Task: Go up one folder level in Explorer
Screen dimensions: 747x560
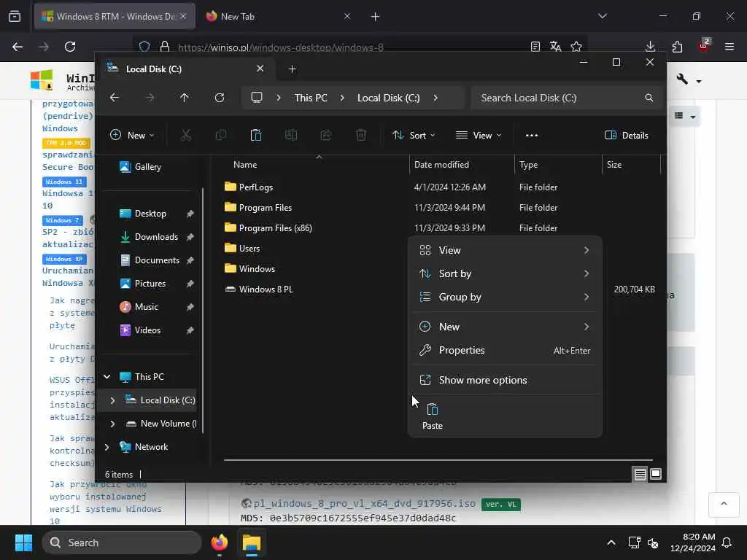Action: click(x=185, y=98)
